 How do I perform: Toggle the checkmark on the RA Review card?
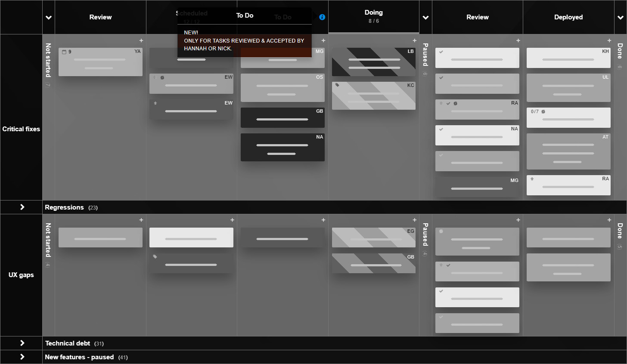pyautogui.click(x=448, y=103)
